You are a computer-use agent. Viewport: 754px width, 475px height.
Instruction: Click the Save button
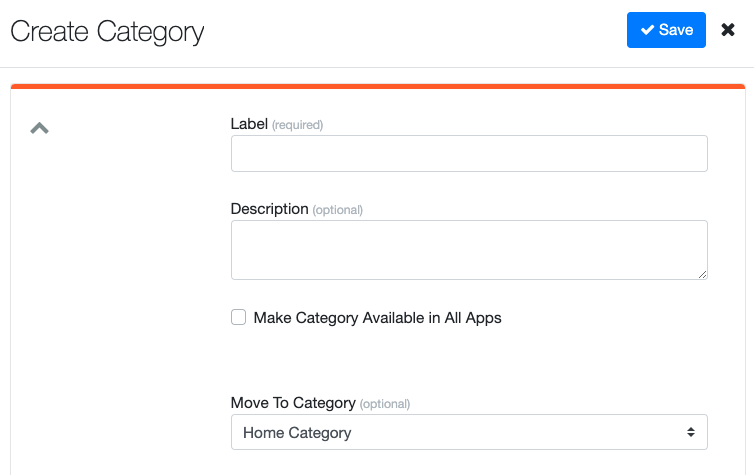click(666, 30)
